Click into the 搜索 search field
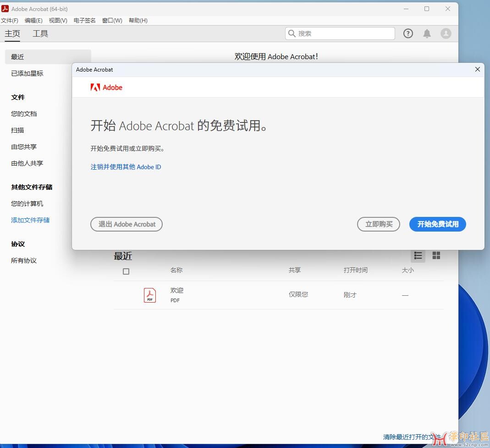 [x=344, y=33]
